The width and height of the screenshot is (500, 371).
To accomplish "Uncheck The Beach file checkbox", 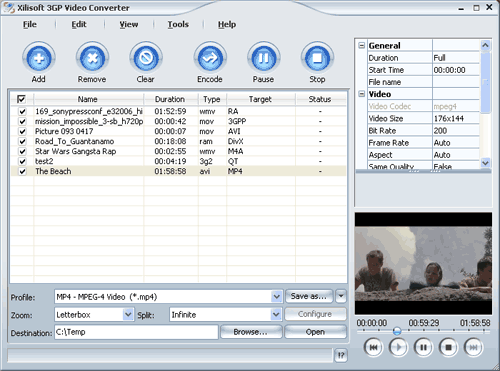I will point(22,171).
